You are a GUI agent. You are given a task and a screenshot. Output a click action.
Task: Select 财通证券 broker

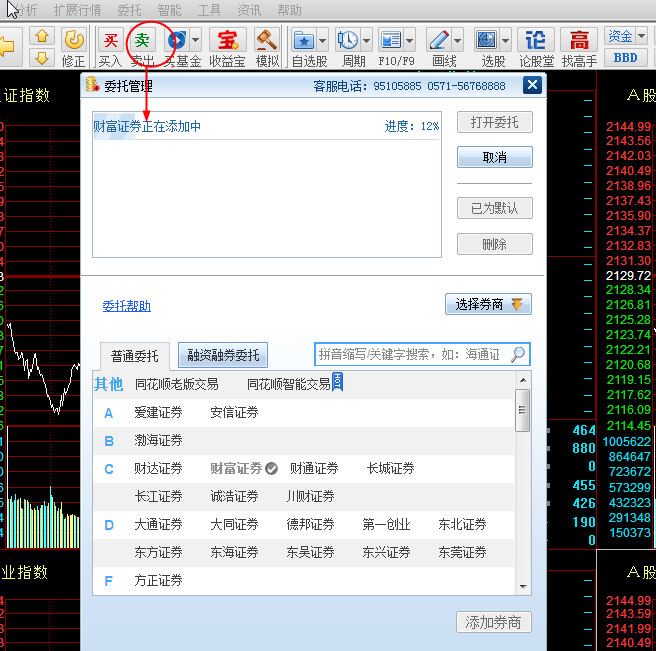pyautogui.click(x=314, y=469)
